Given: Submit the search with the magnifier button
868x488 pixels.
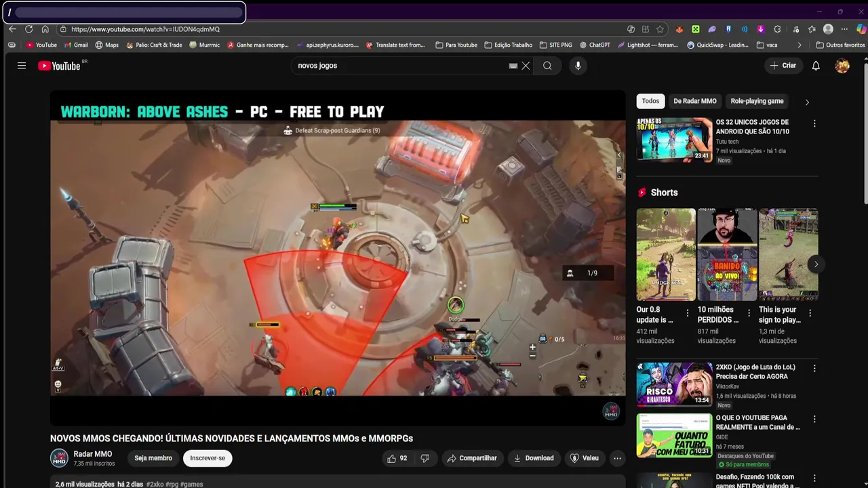Looking at the screenshot, I should tap(547, 66).
